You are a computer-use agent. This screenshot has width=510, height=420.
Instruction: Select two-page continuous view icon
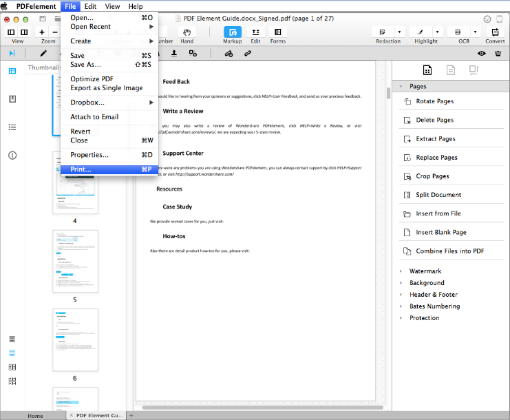(x=12, y=381)
